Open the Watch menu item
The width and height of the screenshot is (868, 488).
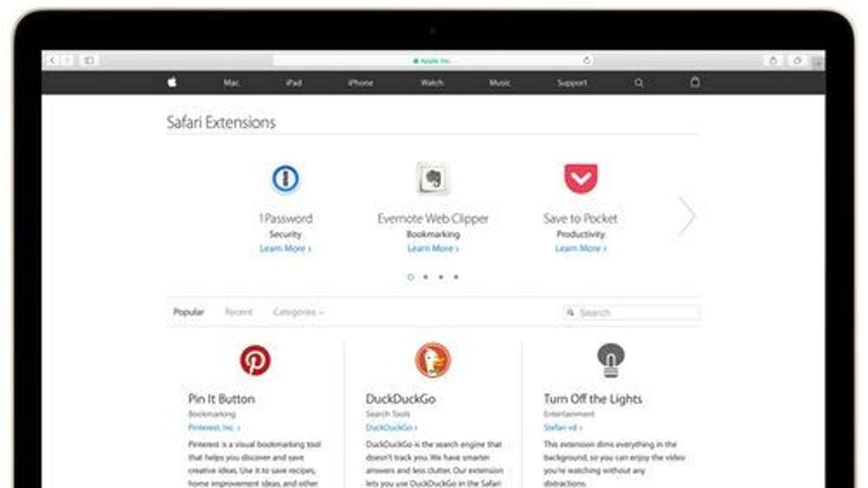(x=432, y=83)
